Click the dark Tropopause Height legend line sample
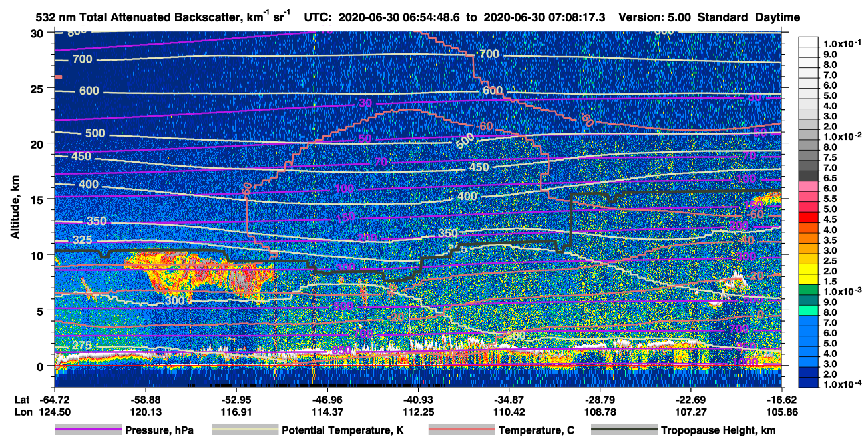 tap(624, 430)
